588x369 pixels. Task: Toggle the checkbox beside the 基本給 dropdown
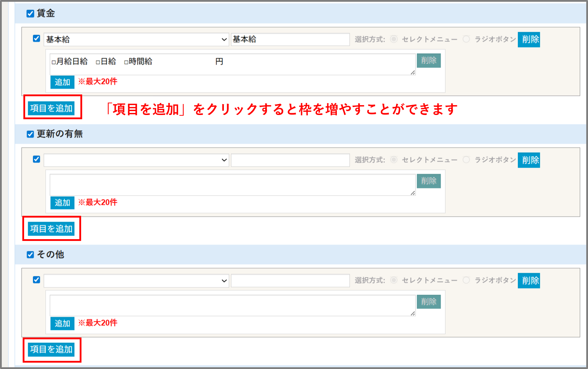(36, 39)
